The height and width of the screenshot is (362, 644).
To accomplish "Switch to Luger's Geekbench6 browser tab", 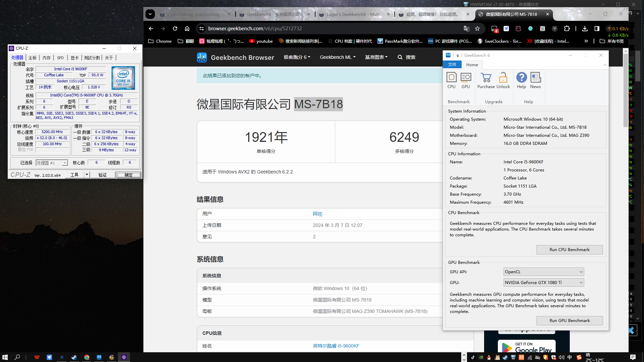I will tap(353, 14).
